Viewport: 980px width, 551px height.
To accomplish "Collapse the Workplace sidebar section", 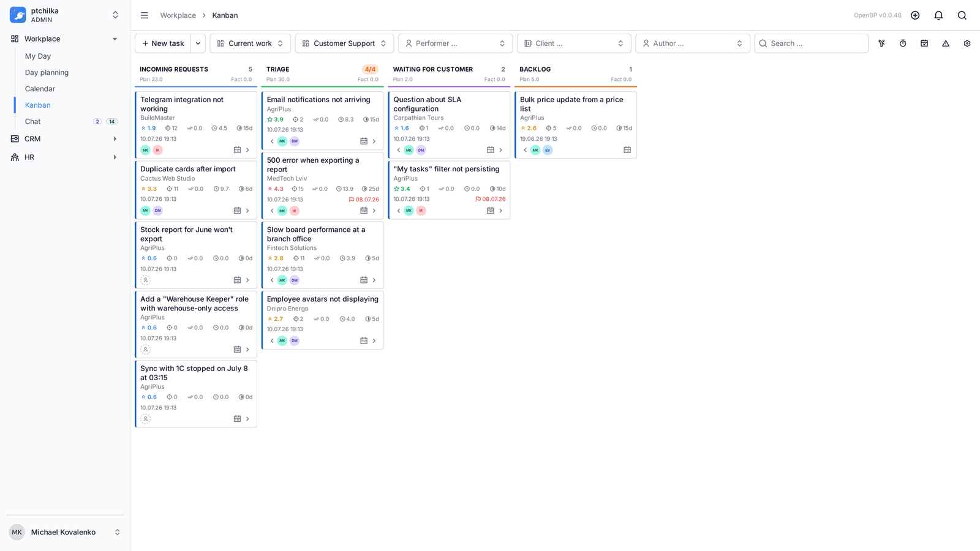I will [115, 39].
